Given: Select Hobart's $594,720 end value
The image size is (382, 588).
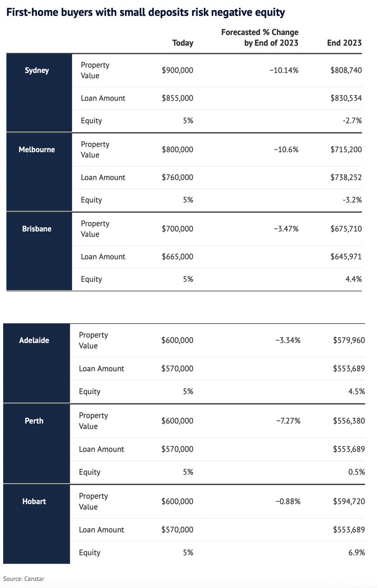Looking at the screenshot, I should pos(349,501).
